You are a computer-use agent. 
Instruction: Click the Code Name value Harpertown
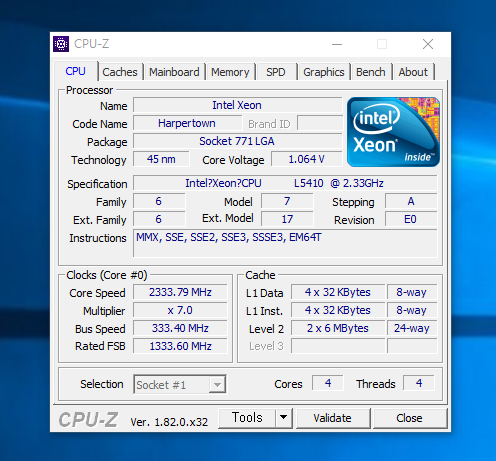(187, 123)
